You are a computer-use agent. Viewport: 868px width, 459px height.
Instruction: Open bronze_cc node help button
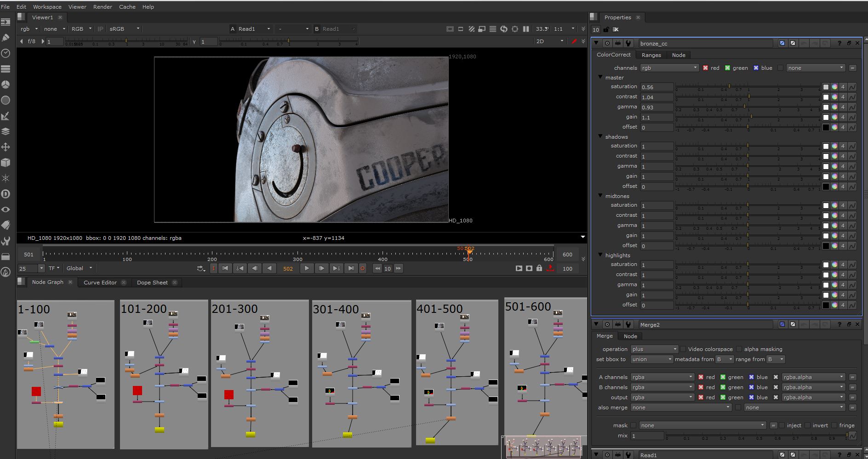point(839,43)
